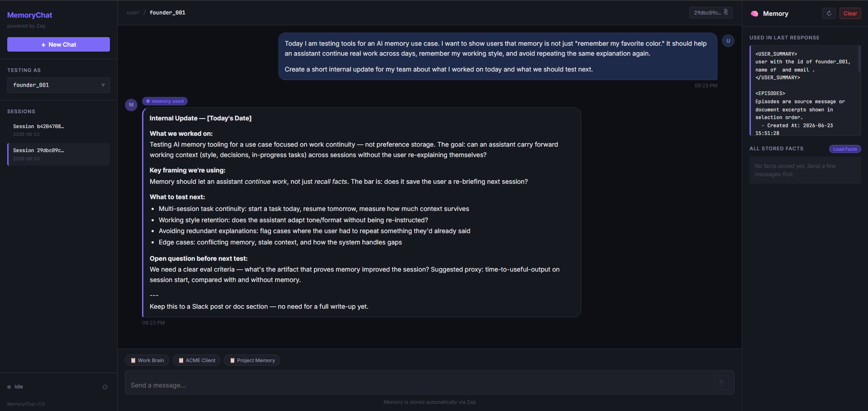Click the dropdown arrow under Testing As
This screenshot has width=868, height=411.
click(x=103, y=85)
